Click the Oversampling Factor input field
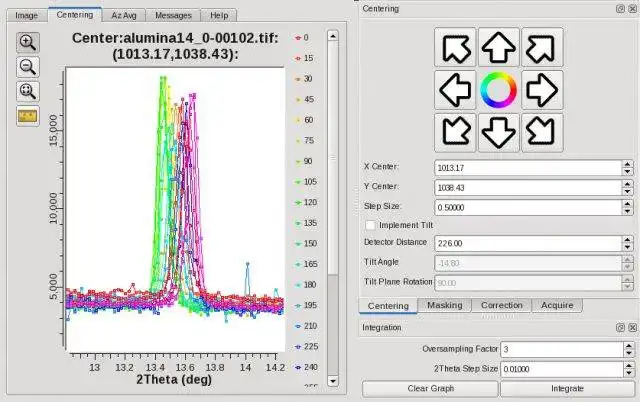The height and width of the screenshot is (402, 640). (562, 349)
